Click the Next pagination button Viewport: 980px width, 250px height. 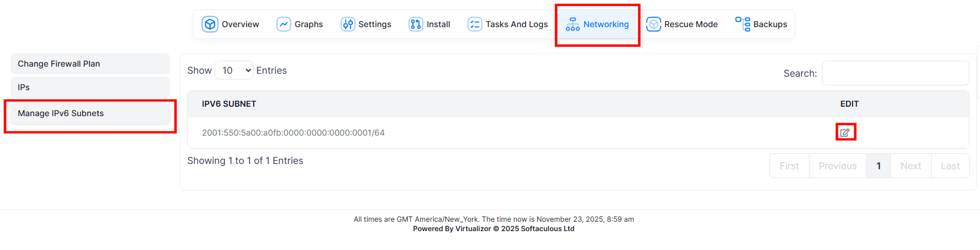pos(910,166)
